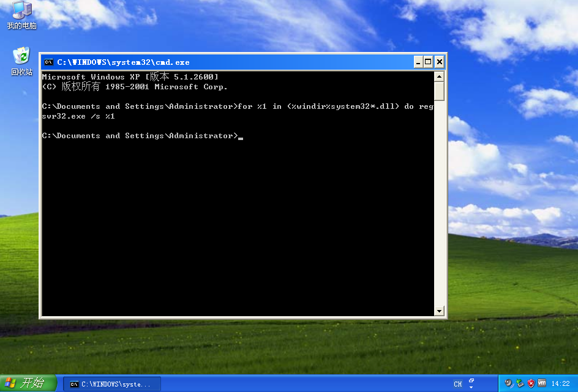The width and height of the screenshot is (578, 392).
Task: Minimize the cmd.exe window
Action: (418, 62)
